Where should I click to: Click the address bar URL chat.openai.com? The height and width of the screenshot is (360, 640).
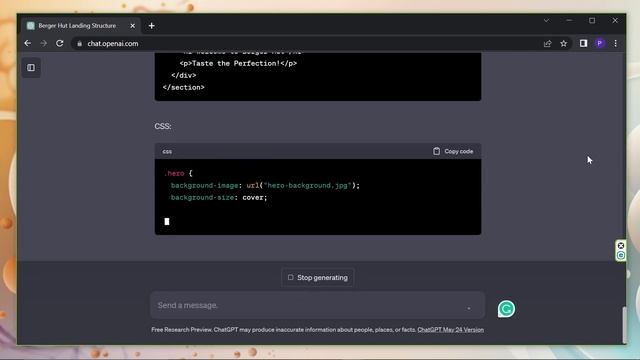[x=113, y=44]
